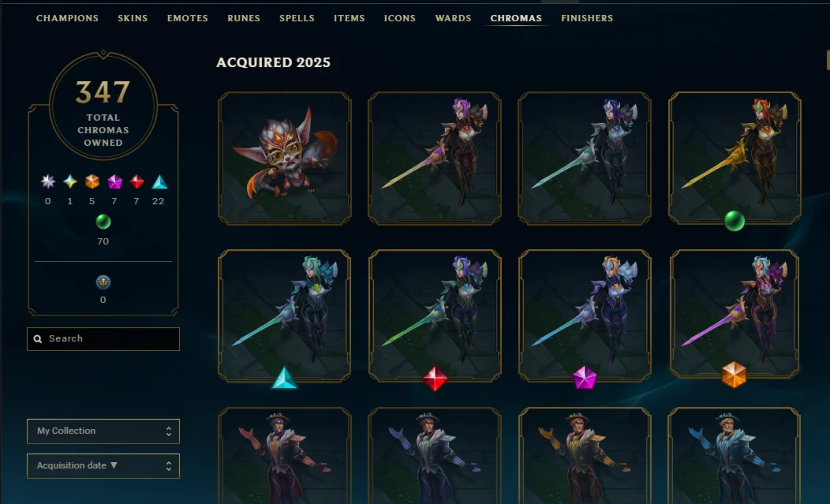Click the red ruby gem icon in stats panel
This screenshot has height=504, width=830.
[x=136, y=182]
